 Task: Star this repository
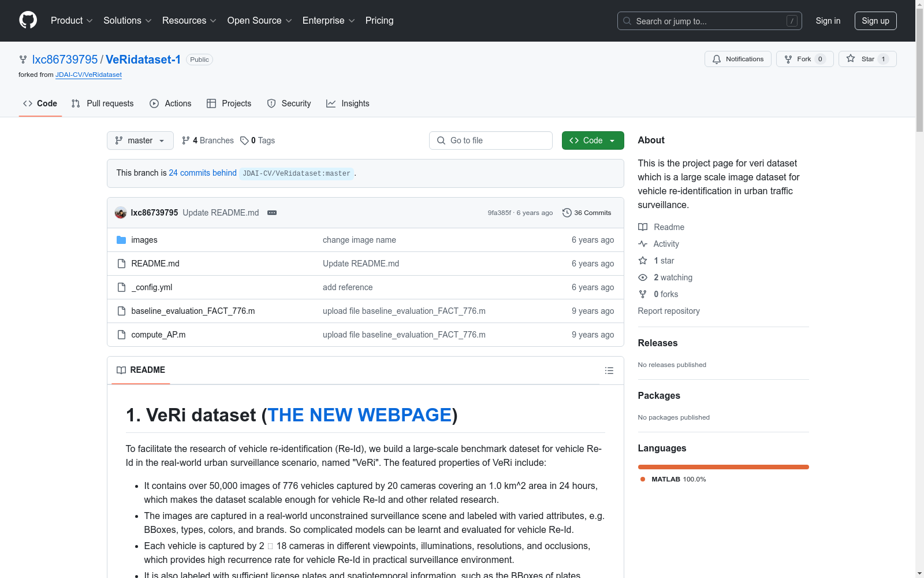[867, 59]
